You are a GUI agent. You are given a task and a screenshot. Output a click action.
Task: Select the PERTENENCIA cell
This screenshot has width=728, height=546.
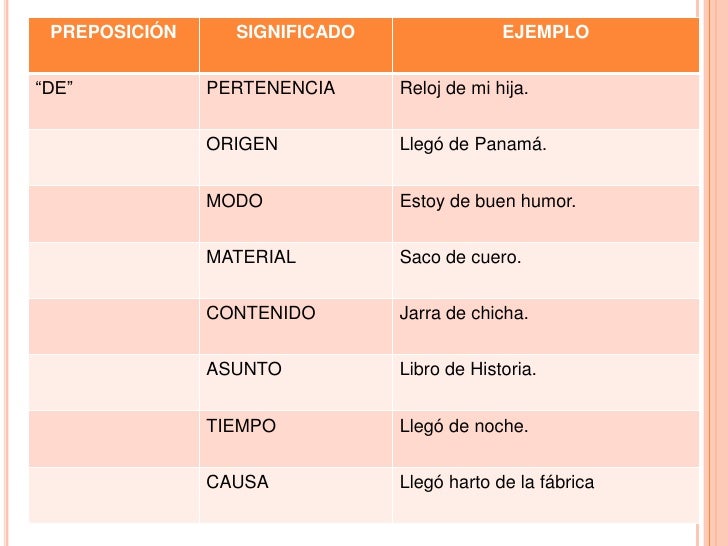pyautogui.click(x=296, y=101)
